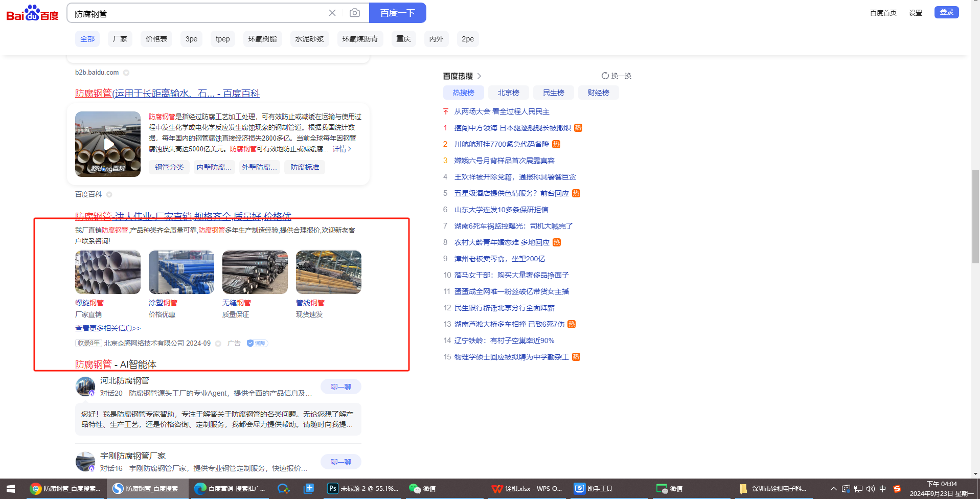
Task: Click 聊一聊 for 河北防腐钢管
Action: 340,387
